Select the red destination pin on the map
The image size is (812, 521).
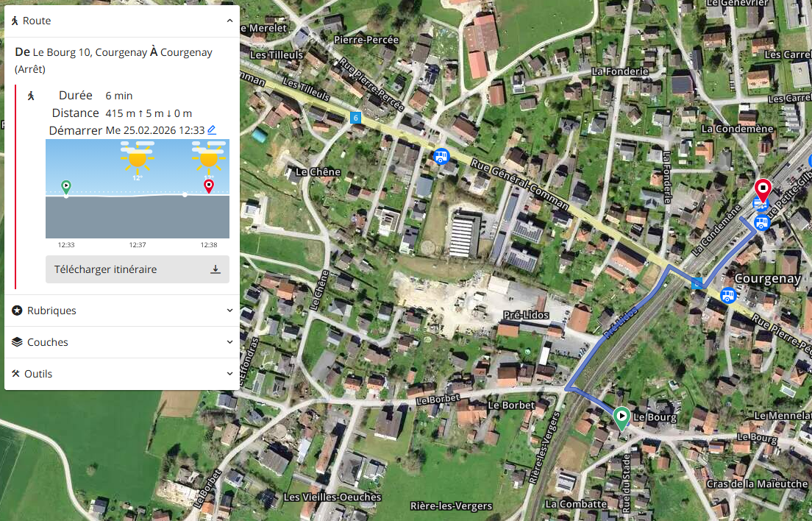tap(763, 189)
